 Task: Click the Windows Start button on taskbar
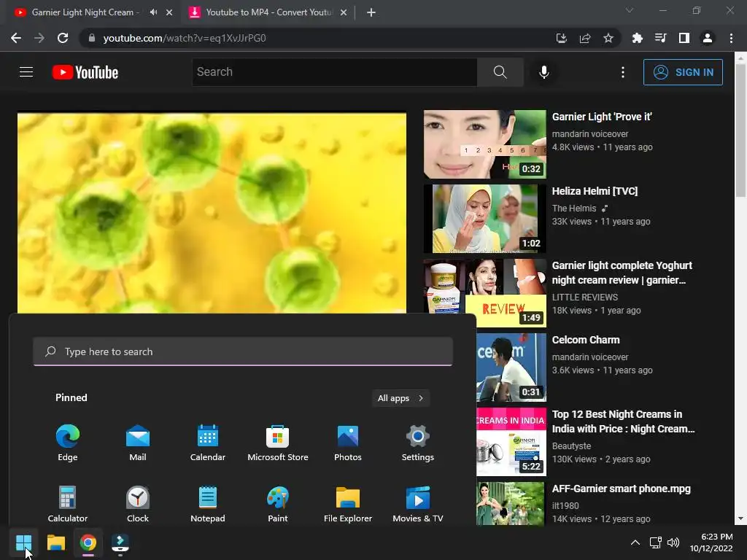(24, 542)
